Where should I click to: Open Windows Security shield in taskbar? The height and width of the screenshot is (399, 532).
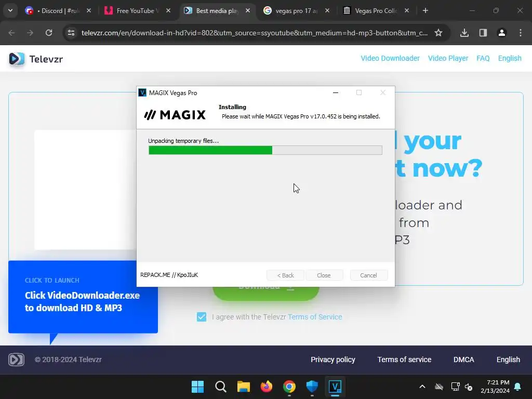(312, 387)
